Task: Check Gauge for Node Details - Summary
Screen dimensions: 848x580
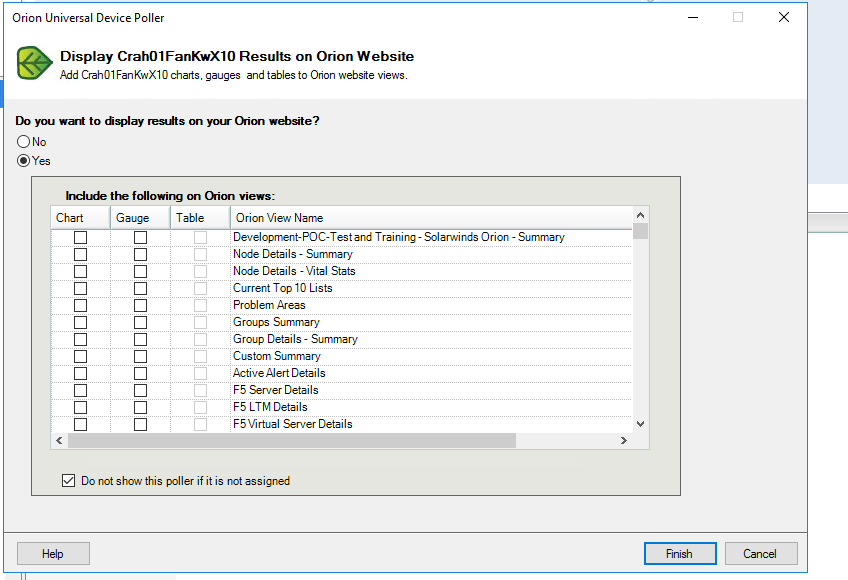Action: [141, 254]
